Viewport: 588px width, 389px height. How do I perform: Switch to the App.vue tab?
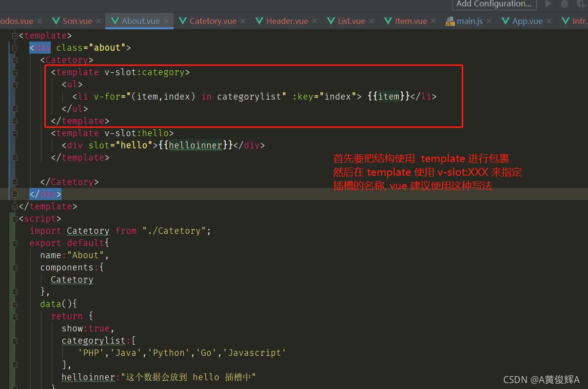[x=527, y=21]
